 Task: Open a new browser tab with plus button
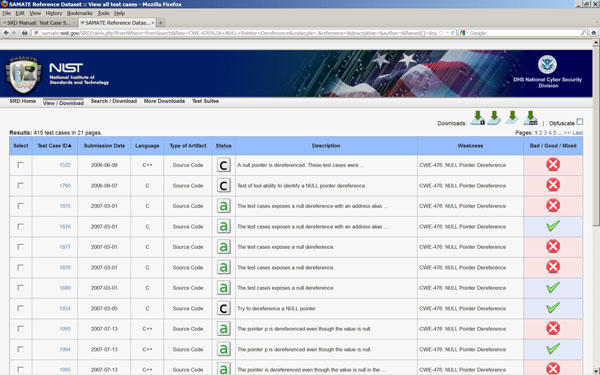tap(161, 23)
